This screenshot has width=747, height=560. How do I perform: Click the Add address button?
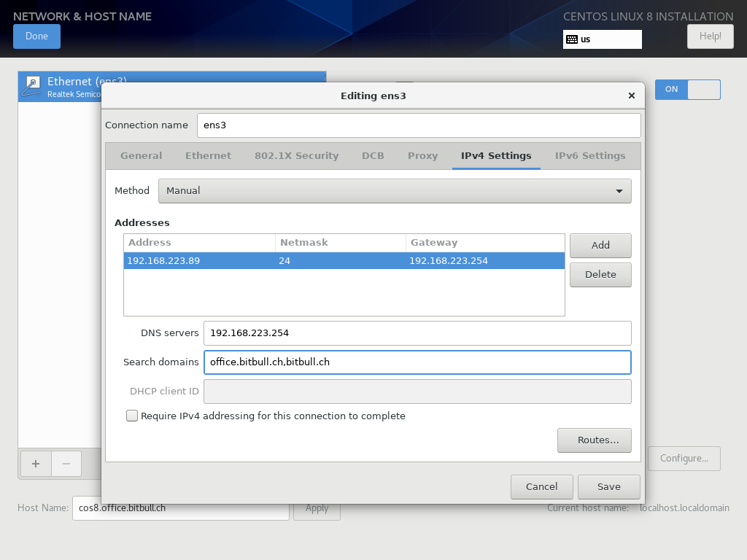click(600, 245)
